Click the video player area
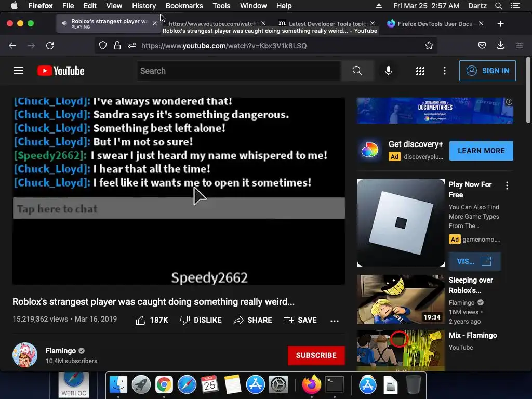The width and height of the screenshot is (532, 399). 179,191
